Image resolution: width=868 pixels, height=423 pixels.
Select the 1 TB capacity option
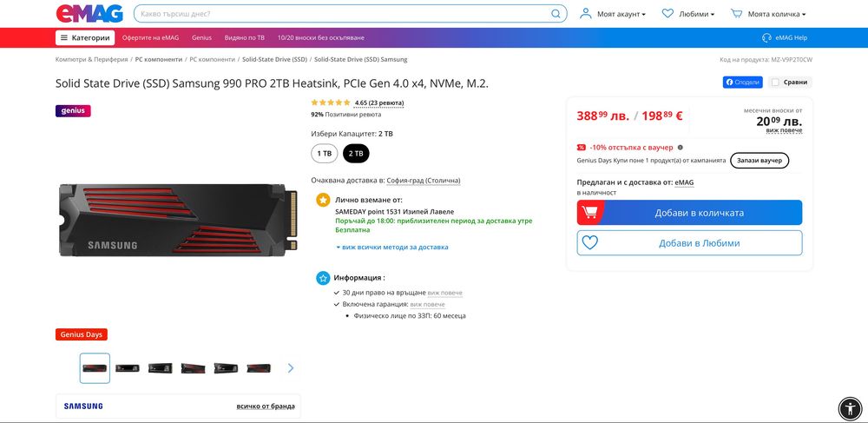(325, 154)
